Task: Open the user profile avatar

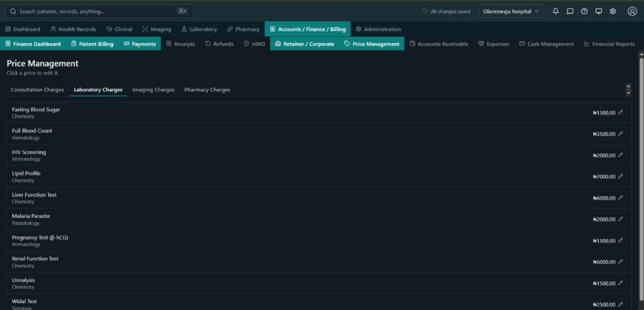Action: click(632, 11)
